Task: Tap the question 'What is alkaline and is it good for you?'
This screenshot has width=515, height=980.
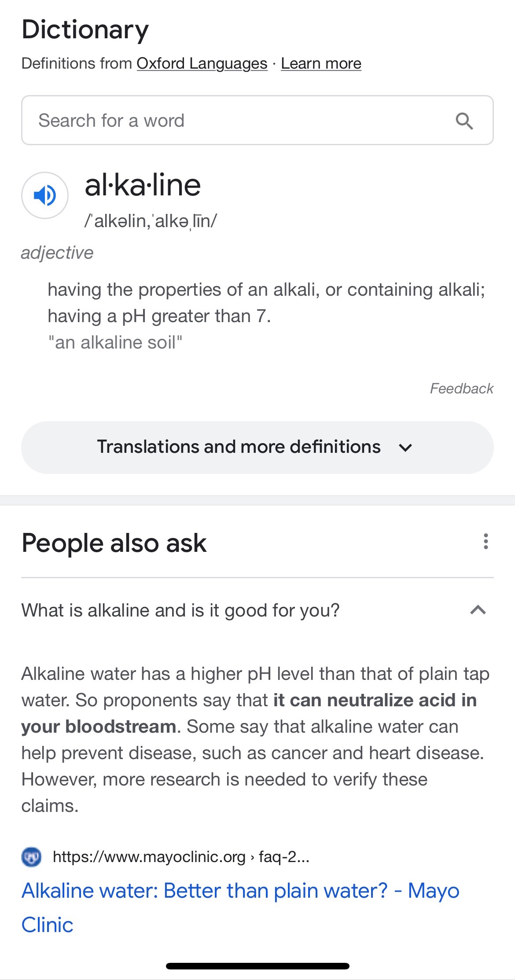Action: pos(180,610)
